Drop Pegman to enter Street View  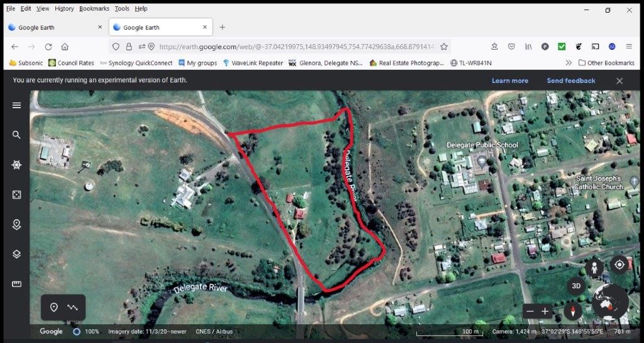(x=594, y=267)
